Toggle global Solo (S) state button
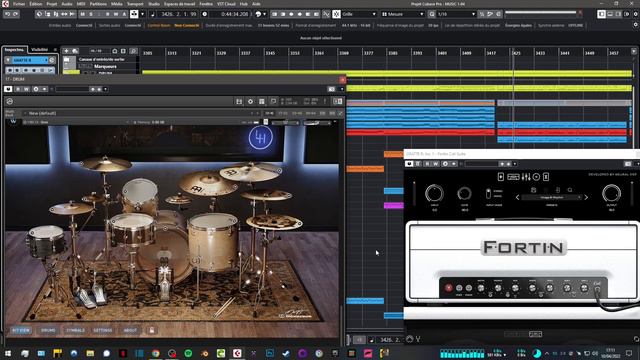Viewport: 640px width, 360px height. click(x=91, y=14)
